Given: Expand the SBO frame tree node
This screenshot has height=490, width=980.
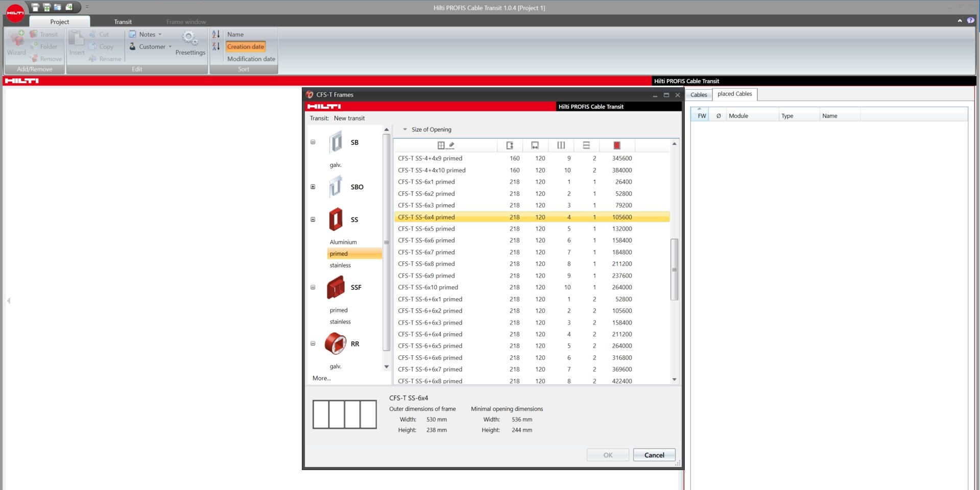Looking at the screenshot, I should 313,187.
